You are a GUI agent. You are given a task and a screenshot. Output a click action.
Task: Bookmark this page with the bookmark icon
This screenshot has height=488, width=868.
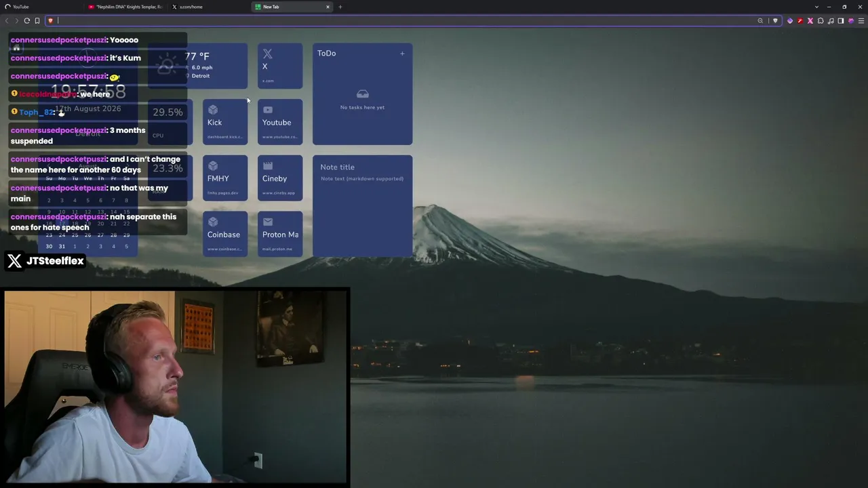(37, 20)
